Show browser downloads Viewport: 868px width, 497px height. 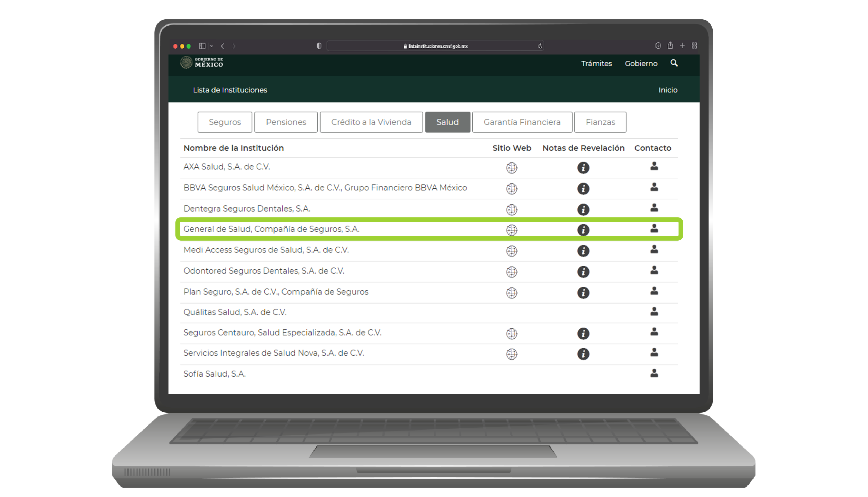[658, 45]
